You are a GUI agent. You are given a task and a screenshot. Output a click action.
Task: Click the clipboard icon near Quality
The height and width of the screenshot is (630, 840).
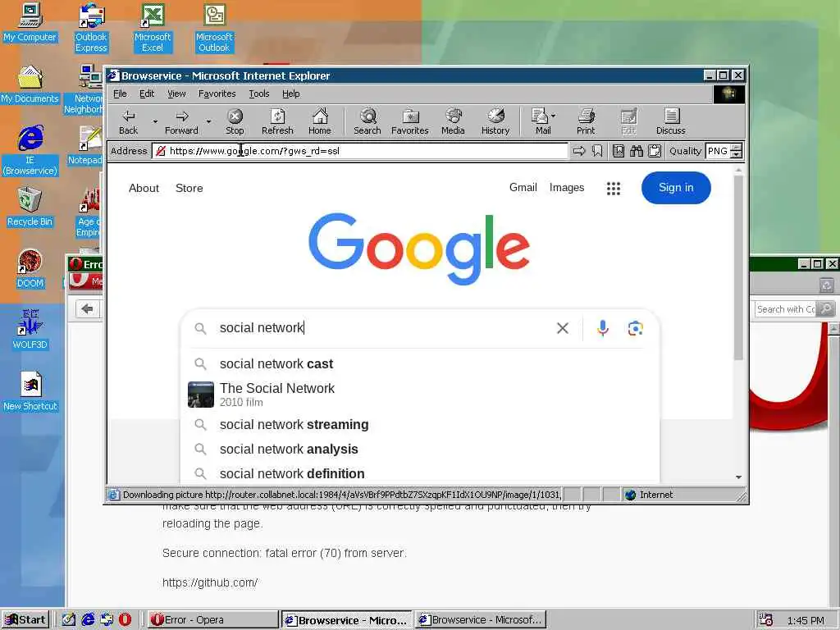coord(655,151)
